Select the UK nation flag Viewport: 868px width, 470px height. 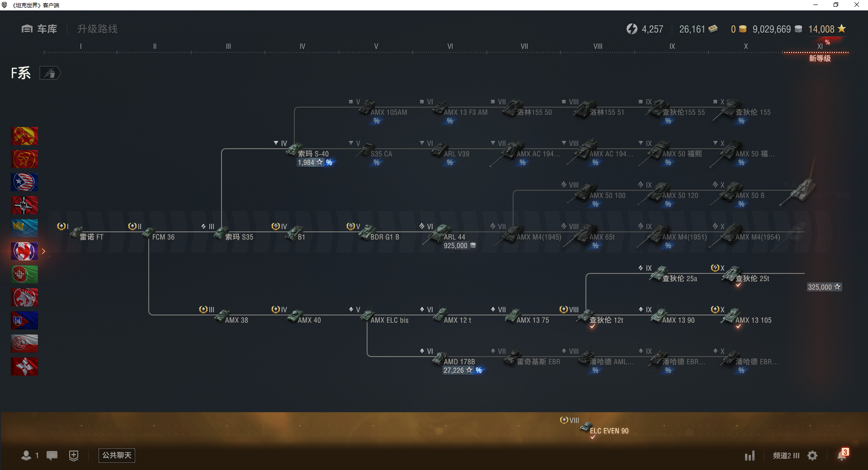(24, 297)
